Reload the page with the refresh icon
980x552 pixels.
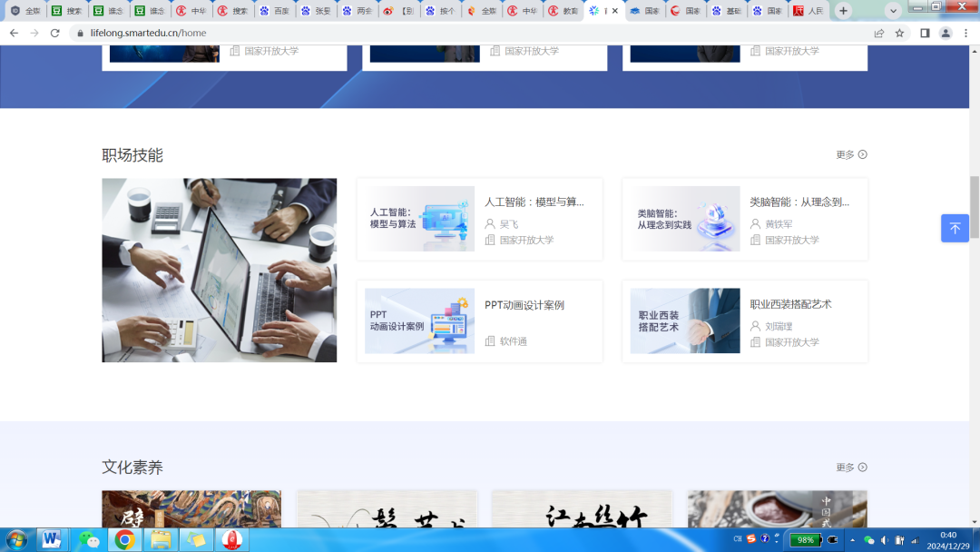[54, 33]
